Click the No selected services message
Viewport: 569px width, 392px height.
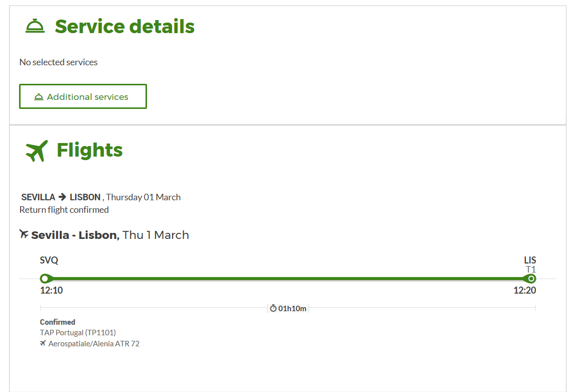[58, 62]
